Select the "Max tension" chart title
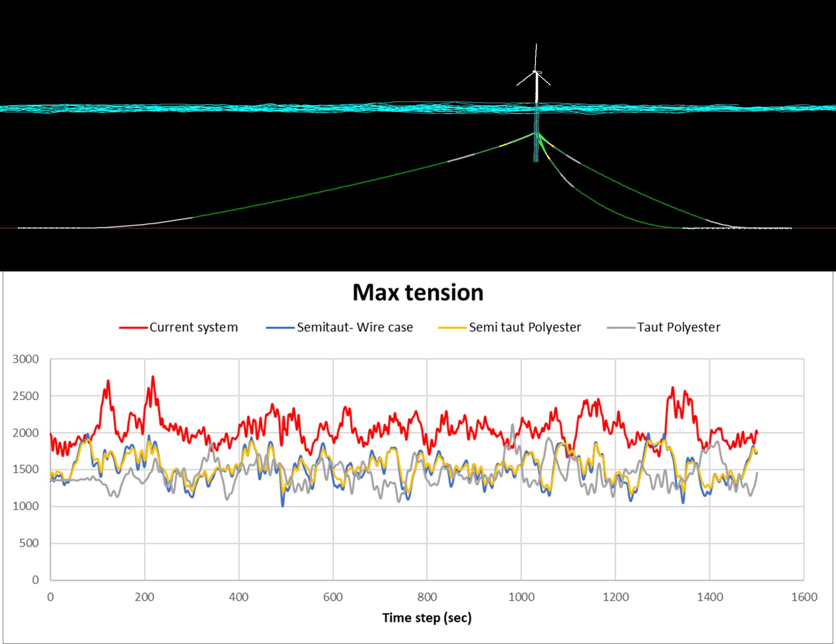The height and width of the screenshot is (644, 836). point(418,293)
